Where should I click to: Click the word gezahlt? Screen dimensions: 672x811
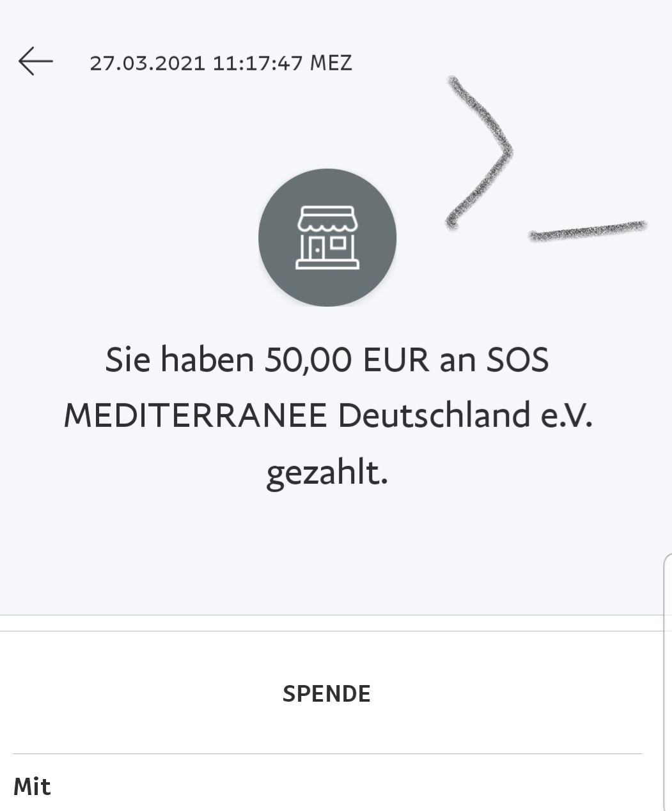click(x=327, y=474)
